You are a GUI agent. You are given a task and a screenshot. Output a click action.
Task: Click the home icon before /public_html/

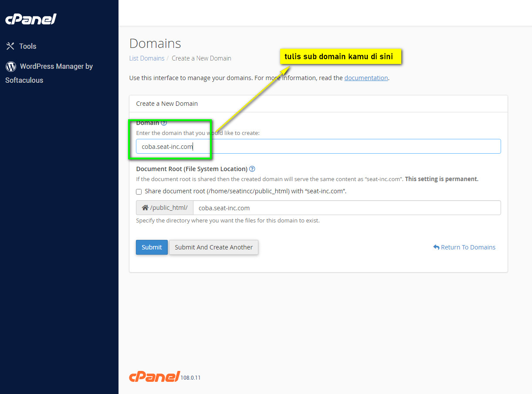[145, 208]
